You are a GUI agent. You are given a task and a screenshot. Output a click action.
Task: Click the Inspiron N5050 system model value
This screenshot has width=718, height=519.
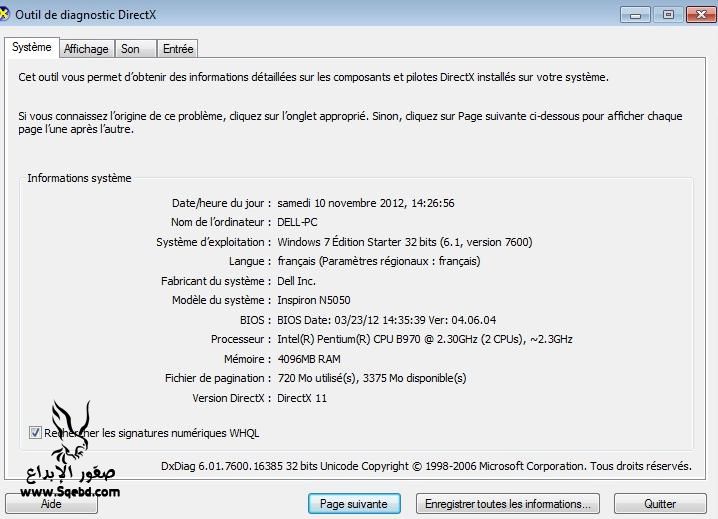tap(313, 300)
